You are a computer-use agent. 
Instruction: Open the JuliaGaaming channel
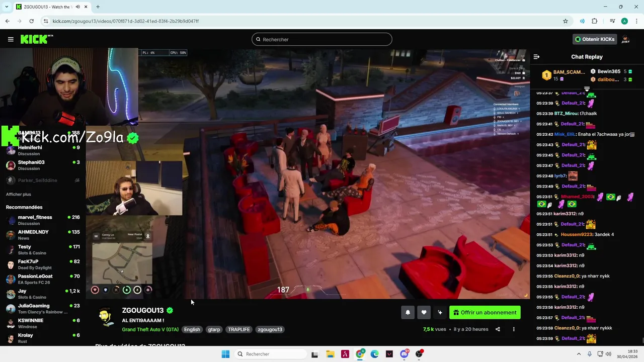(x=43, y=309)
